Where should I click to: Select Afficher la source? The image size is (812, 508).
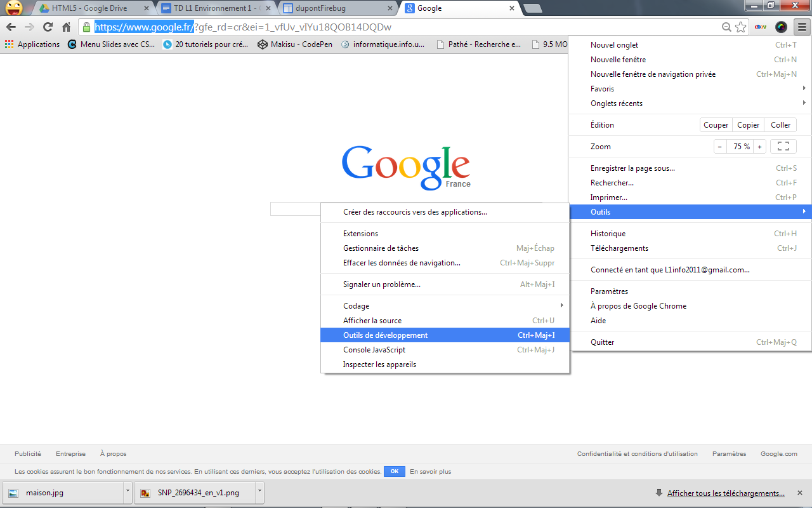pos(445,321)
